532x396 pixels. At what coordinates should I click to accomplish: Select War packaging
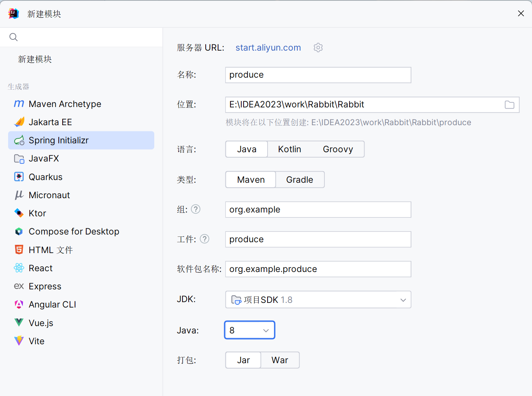tap(280, 360)
